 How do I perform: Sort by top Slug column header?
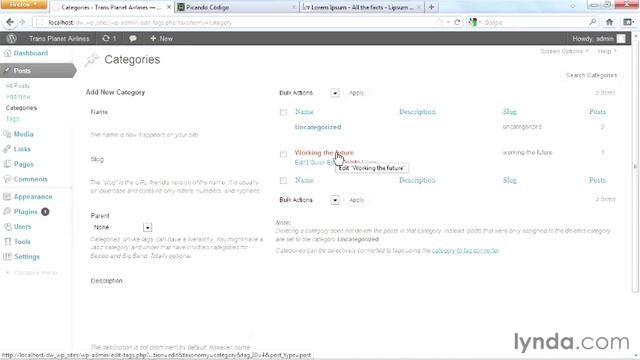[x=509, y=112]
